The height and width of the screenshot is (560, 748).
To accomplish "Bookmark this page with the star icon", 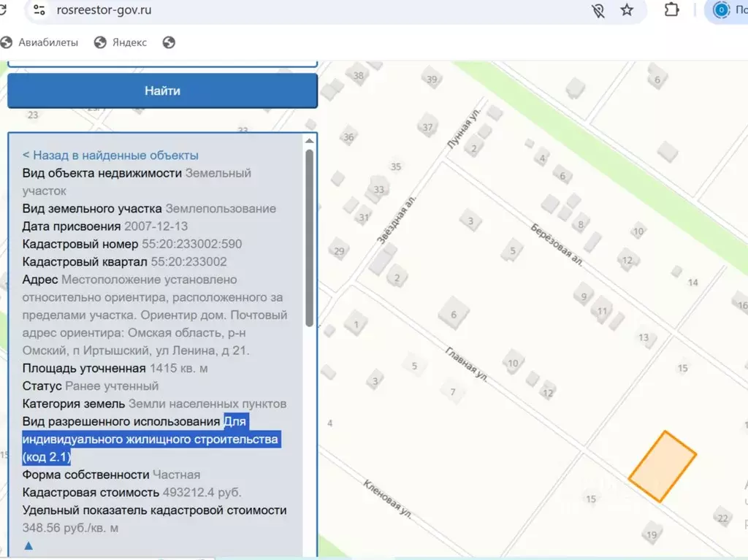I will [627, 10].
